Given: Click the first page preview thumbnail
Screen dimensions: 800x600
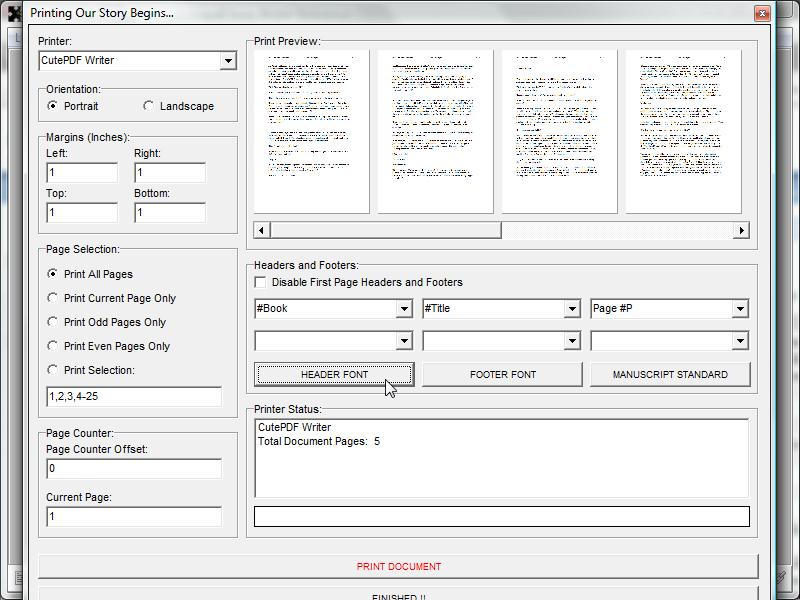Looking at the screenshot, I should (x=312, y=131).
